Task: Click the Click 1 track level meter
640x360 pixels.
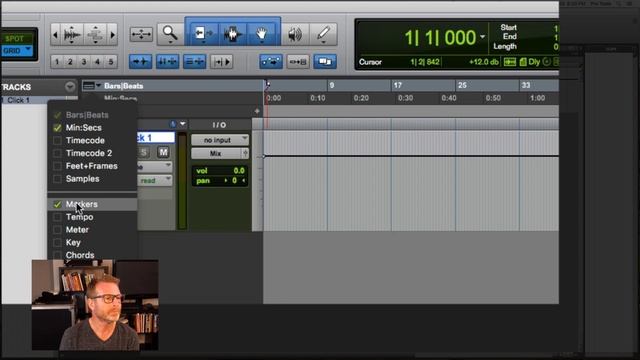Action: tap(182, 181)
